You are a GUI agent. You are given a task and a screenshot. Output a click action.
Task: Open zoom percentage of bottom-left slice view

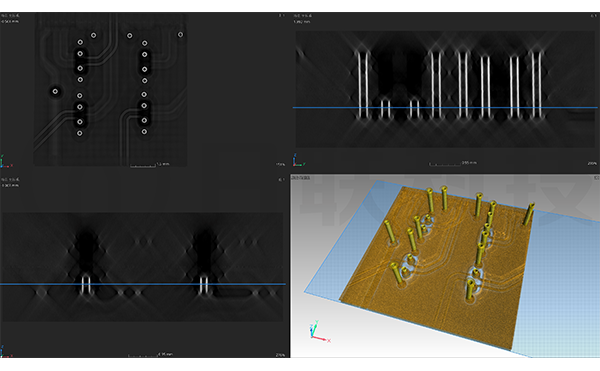[280, 355]
